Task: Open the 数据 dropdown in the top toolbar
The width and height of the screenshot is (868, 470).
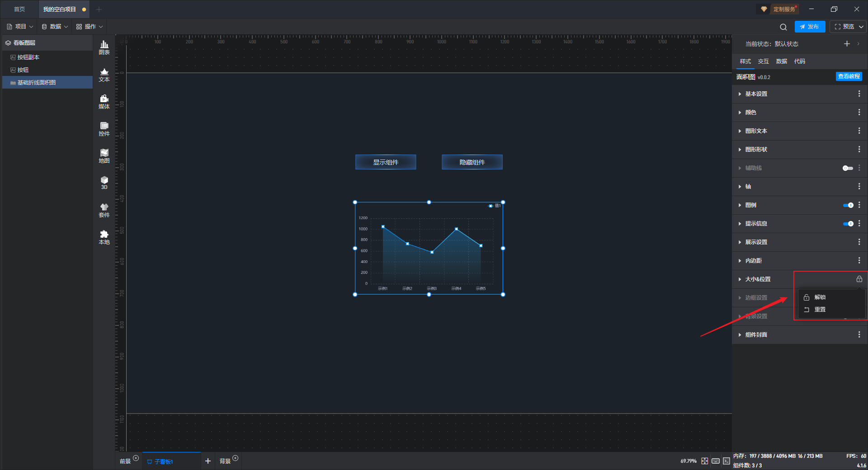Action: point(55,27)
